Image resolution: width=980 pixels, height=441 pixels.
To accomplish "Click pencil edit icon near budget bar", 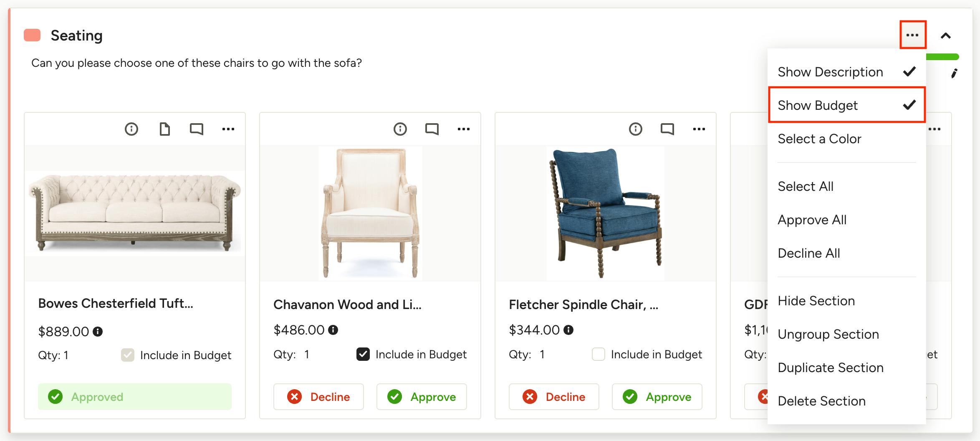I will coord(954,74).
